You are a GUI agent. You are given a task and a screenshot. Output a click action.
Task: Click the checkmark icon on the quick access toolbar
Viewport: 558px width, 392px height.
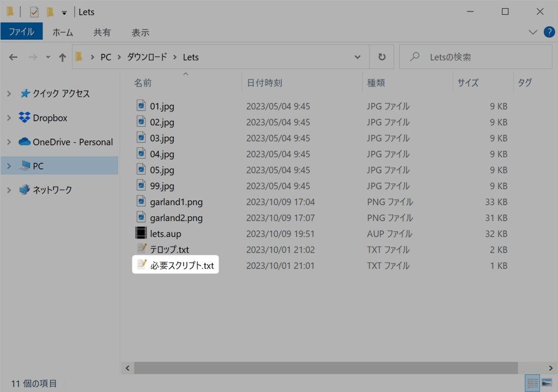[x=34, y=11]
